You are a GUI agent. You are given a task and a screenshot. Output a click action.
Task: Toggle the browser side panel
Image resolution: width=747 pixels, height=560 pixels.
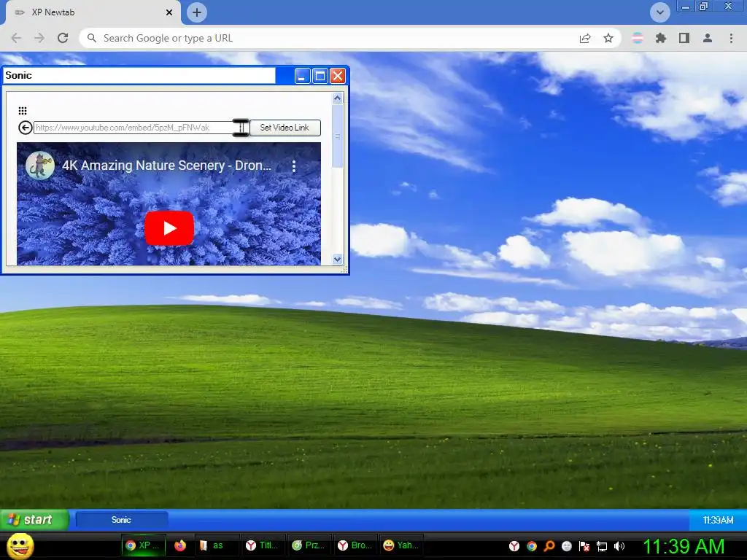684,38
